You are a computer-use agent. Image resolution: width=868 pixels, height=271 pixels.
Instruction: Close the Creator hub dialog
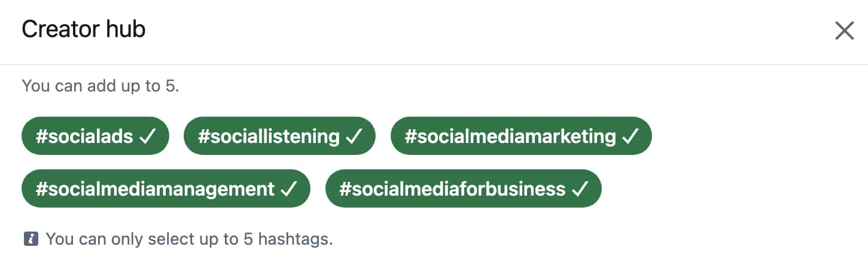click(844, 31)
